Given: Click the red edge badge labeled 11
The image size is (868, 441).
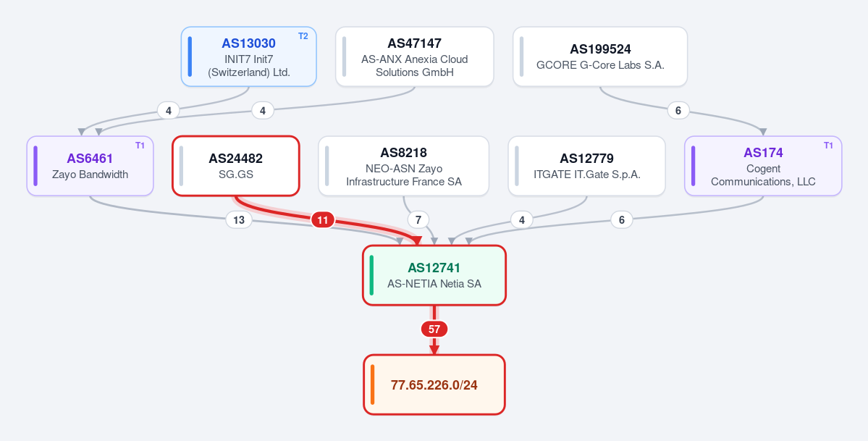Looking at the screenshot, I should (323, 220).
